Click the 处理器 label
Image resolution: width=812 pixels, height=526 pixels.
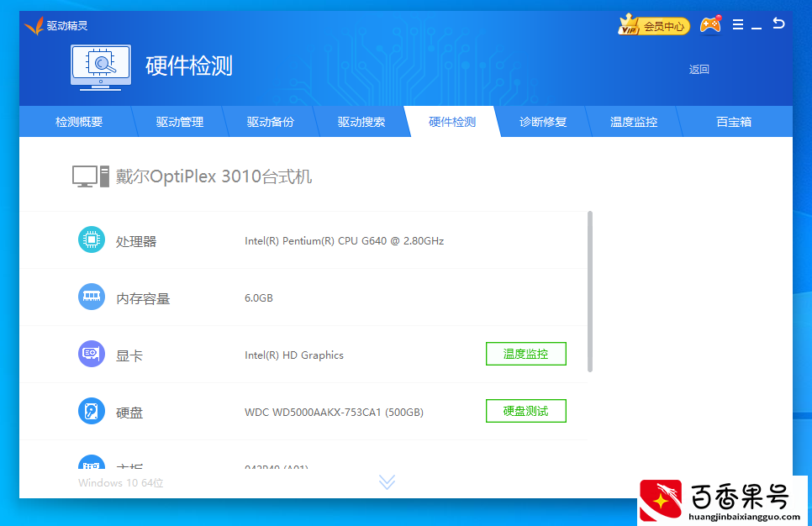pos(136,241)
